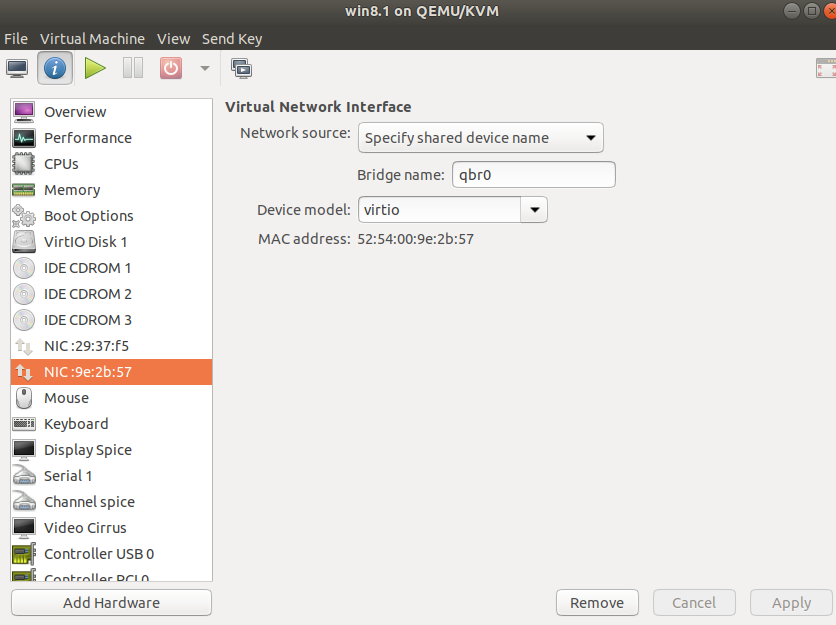
Task: Select the Memory entry
Action: (x=111, y=190)
